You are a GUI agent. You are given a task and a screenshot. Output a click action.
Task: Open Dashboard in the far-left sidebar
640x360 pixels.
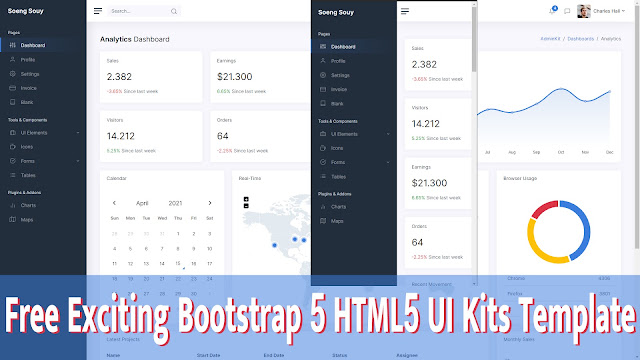pyautogui.click(x=43, y=45)
